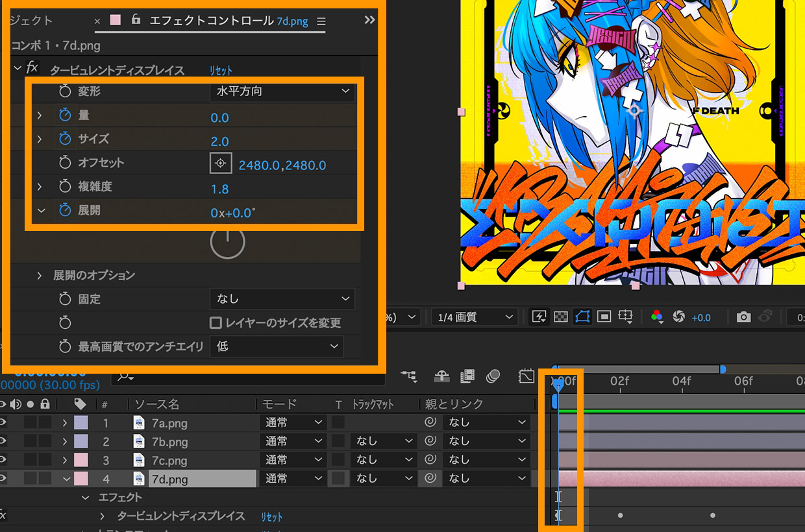Toggle the transparency grid in viewer
Image resolution: width=805 pixels, height=532 pixels.
click(x=561, y=317)
